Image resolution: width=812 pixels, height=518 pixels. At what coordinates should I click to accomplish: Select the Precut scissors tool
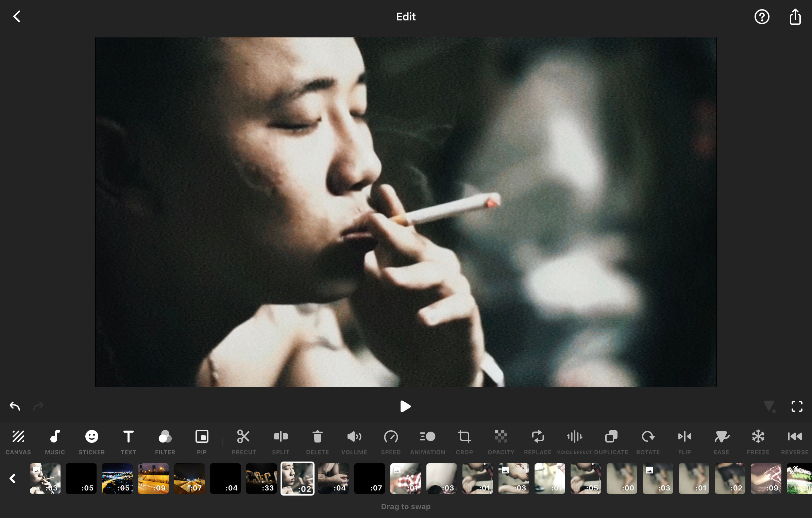pos(244,442)
